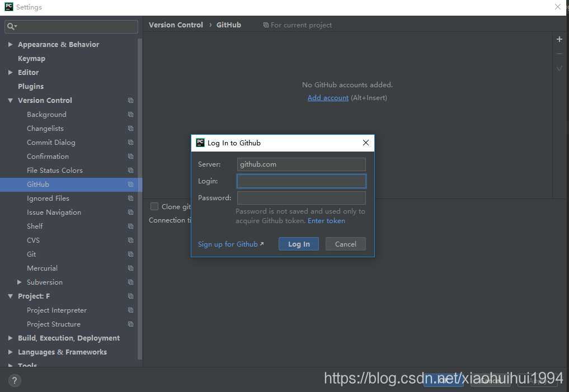Click project-level icon beside Git
The image size is (569, 392).
pos(130,254)
